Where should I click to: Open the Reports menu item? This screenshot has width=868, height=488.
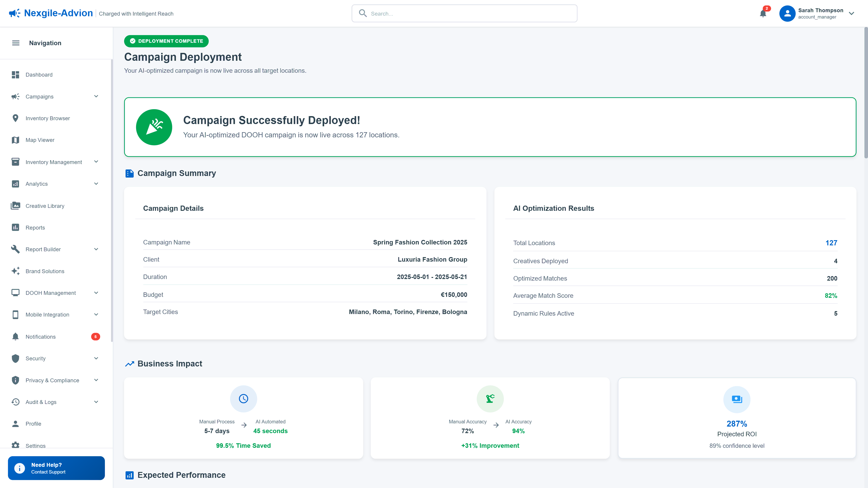tap(35, 228)
